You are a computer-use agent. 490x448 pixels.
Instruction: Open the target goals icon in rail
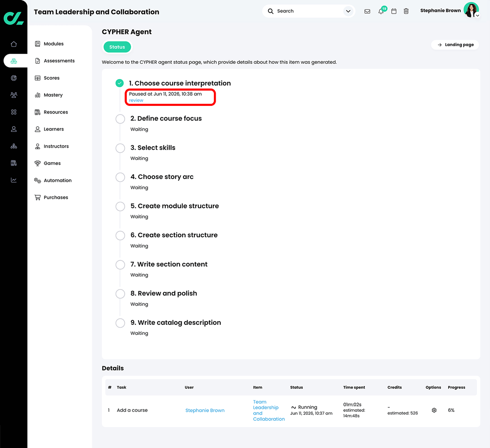[14, 78]
